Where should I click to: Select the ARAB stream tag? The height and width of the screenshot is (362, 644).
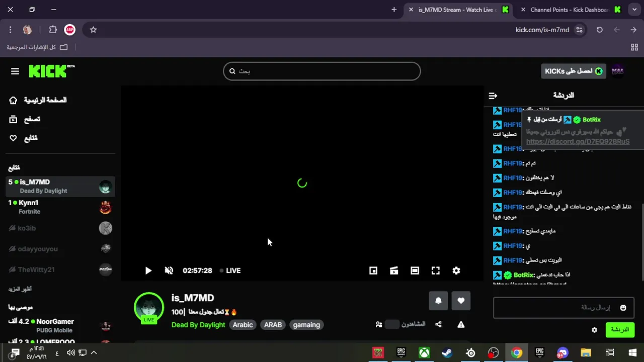[x=273, y=325]
